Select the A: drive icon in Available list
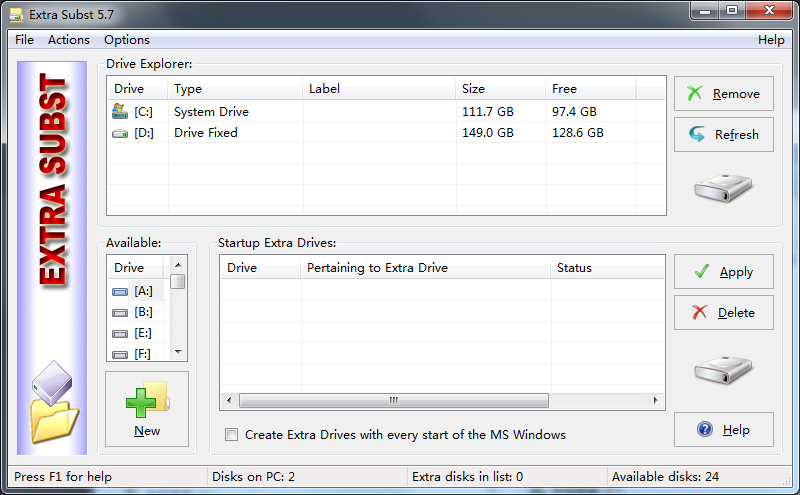Image resolution: width=800 pixels, height=495 pixels. [120, 291]
